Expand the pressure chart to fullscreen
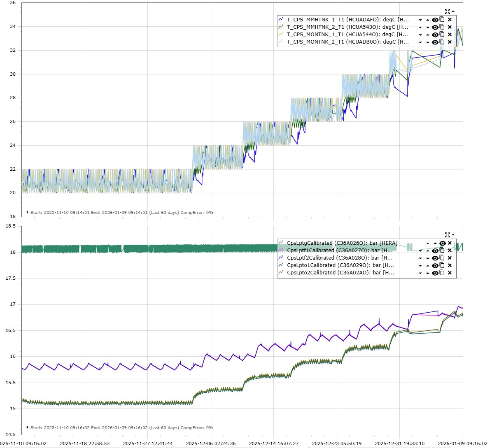492x448 pixels. 448,235
